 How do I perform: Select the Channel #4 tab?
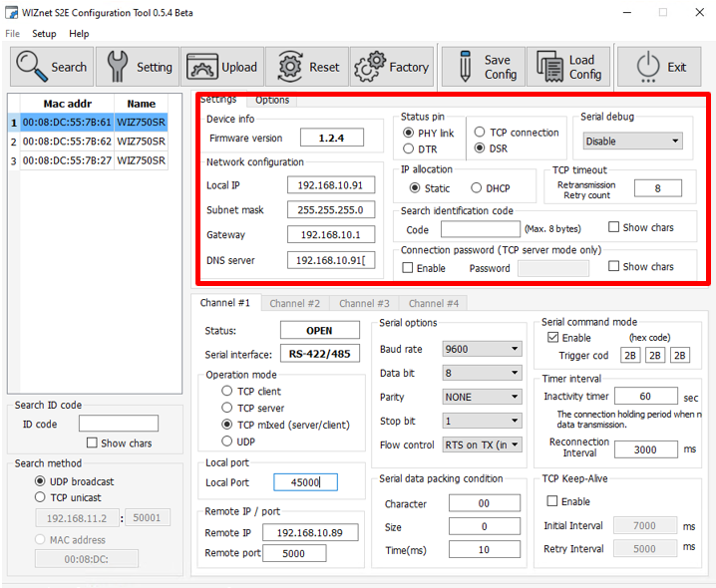click(434, 304)
